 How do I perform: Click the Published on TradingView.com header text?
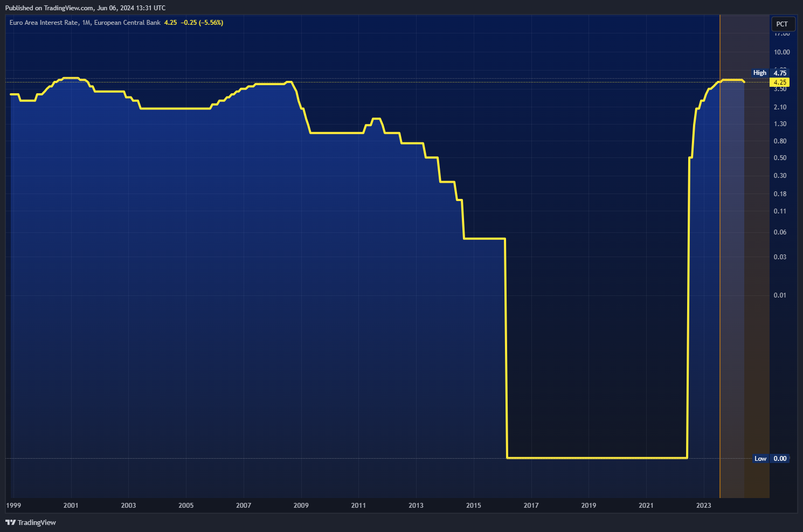[85, 8]
